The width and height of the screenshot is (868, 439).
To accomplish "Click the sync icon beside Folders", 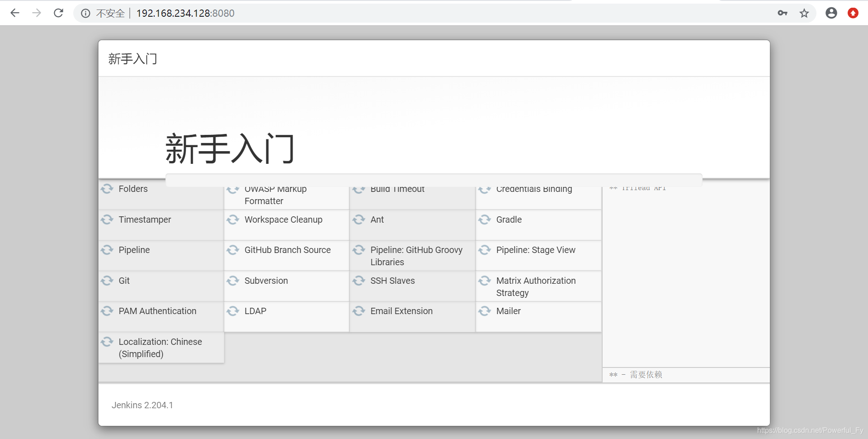I will coord(107,189).
